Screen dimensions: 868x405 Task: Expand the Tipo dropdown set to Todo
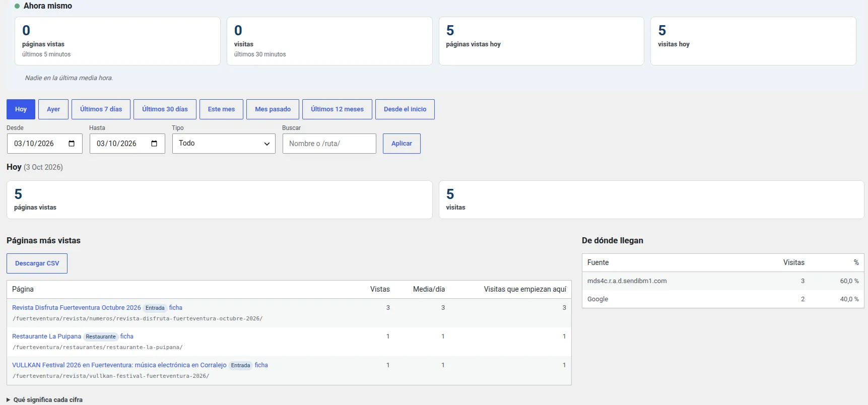click(x=224, y=144)
